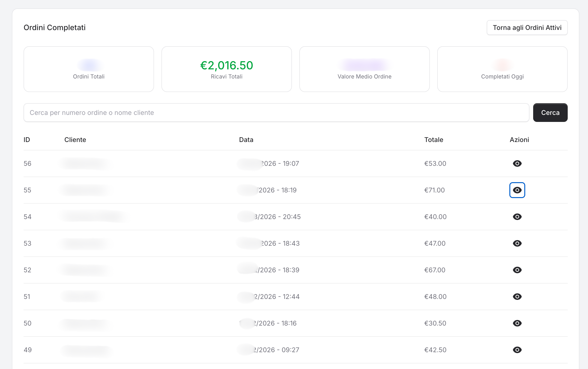Click Torna agli Ordini Attivi
588x369 pixels.
[x=527, y=27]
